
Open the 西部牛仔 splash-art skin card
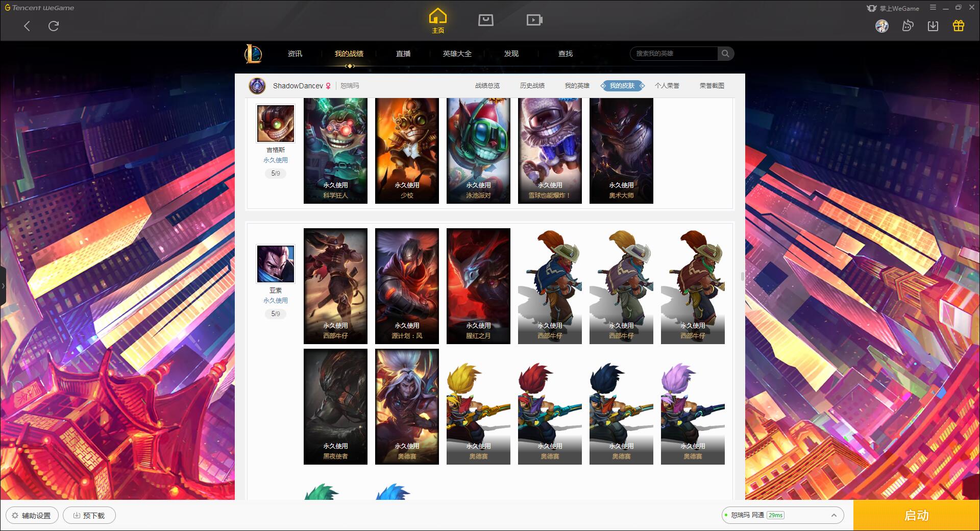335,286
